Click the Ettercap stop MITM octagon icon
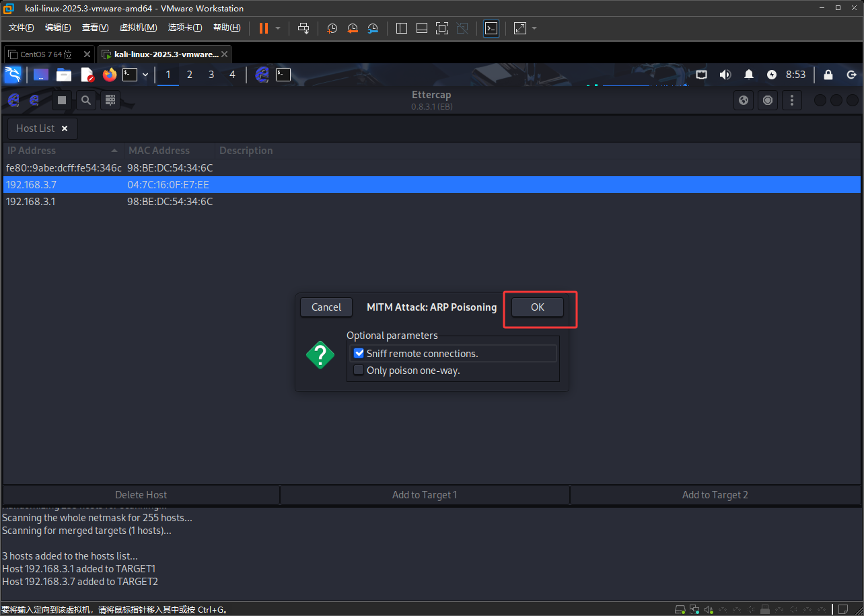Image resolution: width=864 pixels, height=616 pixels. (x=768, y=100)
